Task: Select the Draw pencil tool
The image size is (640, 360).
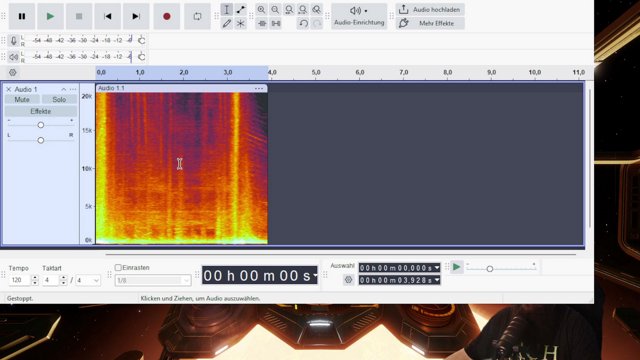Action: tap(227, 23)
